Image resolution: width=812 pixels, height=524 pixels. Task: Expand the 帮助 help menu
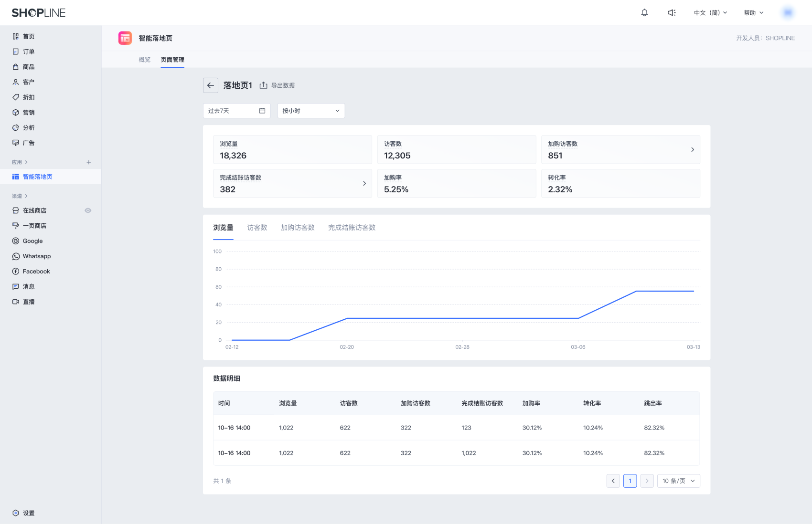[753, 13]
